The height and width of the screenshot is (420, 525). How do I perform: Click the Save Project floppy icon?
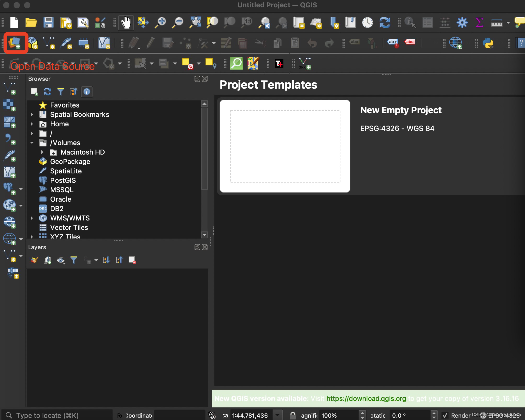pyautogui.click(x=48, y=22)
